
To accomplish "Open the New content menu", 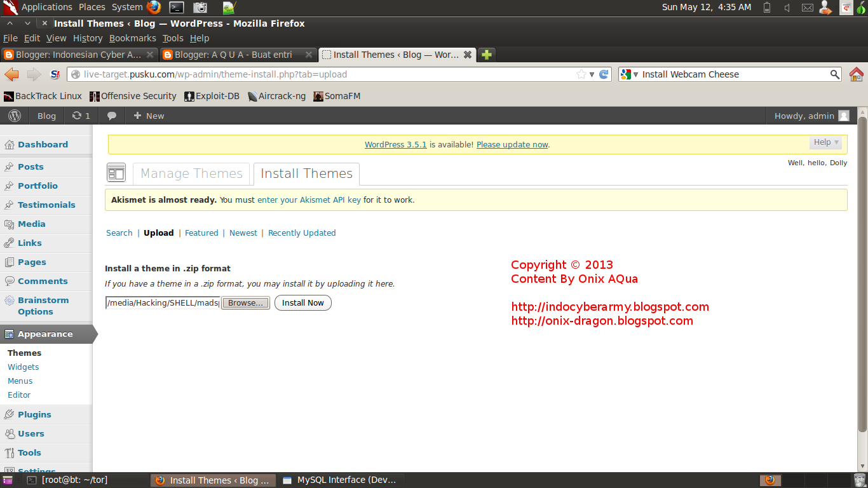I will click(x=149, y=116).
